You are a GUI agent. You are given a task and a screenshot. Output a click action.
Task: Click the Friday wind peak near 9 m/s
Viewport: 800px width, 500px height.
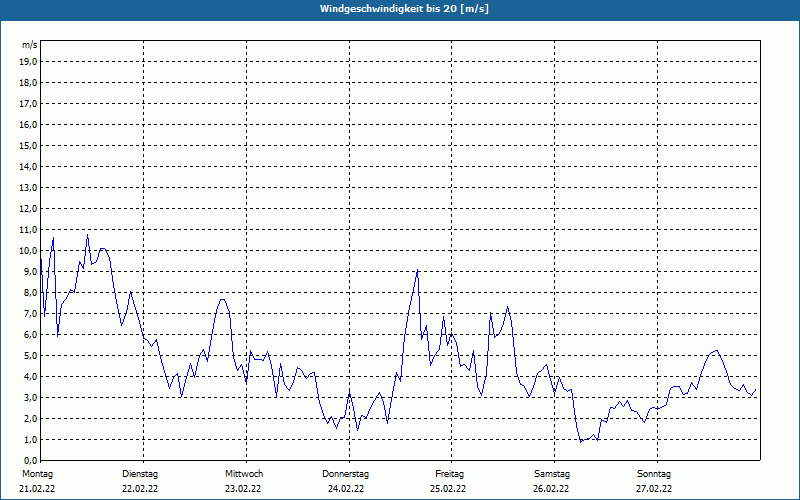click(417, 270)
